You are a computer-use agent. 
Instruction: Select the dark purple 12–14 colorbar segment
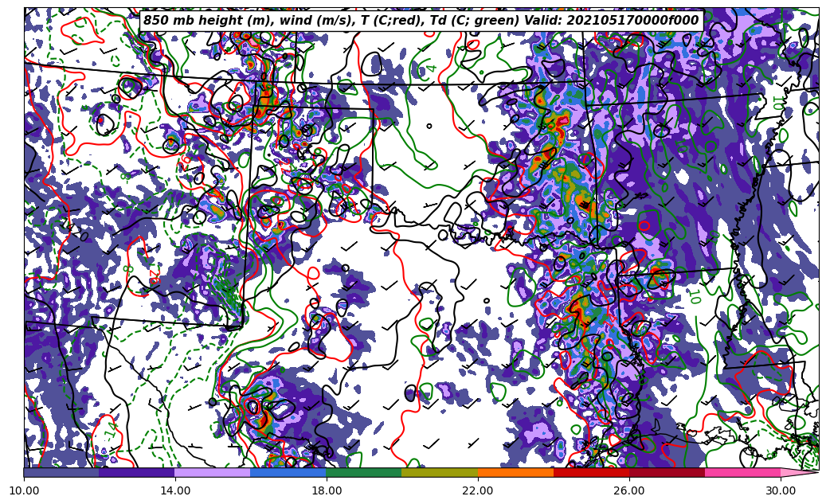pos(137,472)
